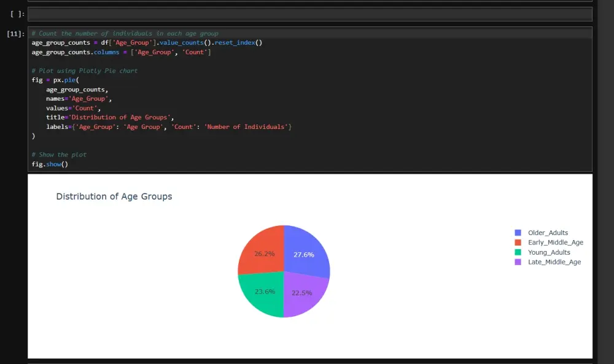Click the '# Plot using Plotly Pie chart' comment
This screenshot has height=364, width=614.
pos(85,71)
